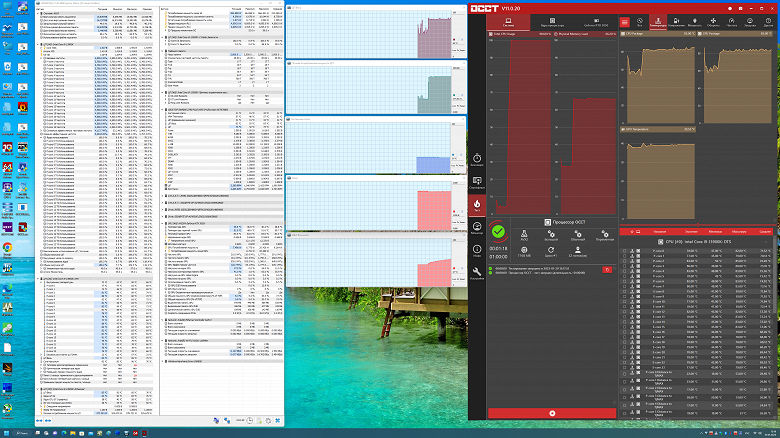Select the Other sensor filter icon

[x=768, y=22]
